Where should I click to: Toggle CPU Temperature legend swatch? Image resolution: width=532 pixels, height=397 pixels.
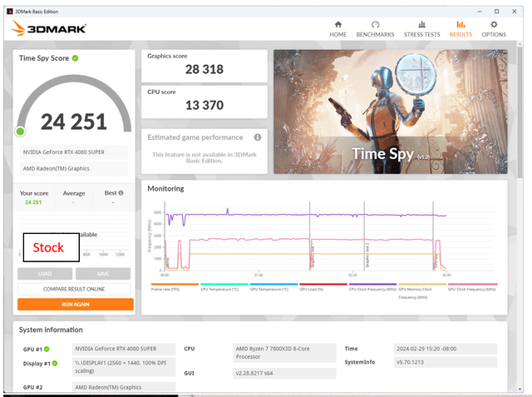(x=224, y=285)
